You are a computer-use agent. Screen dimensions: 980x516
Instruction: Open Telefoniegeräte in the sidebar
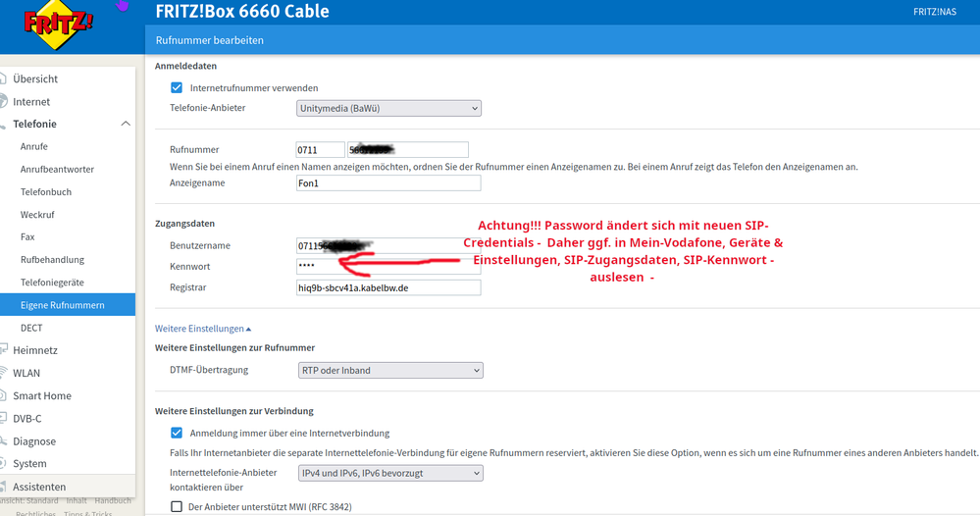click(52, 283)
